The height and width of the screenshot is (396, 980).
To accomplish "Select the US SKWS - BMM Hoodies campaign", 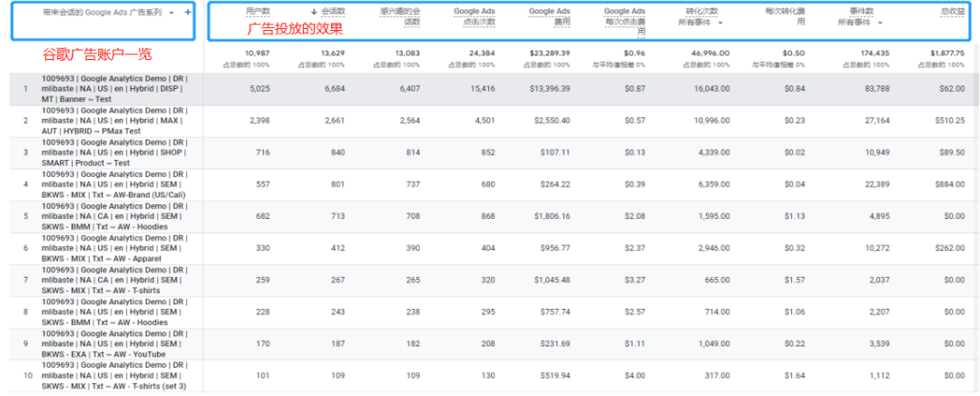I will pyautogui.click(x=113, y=312).
